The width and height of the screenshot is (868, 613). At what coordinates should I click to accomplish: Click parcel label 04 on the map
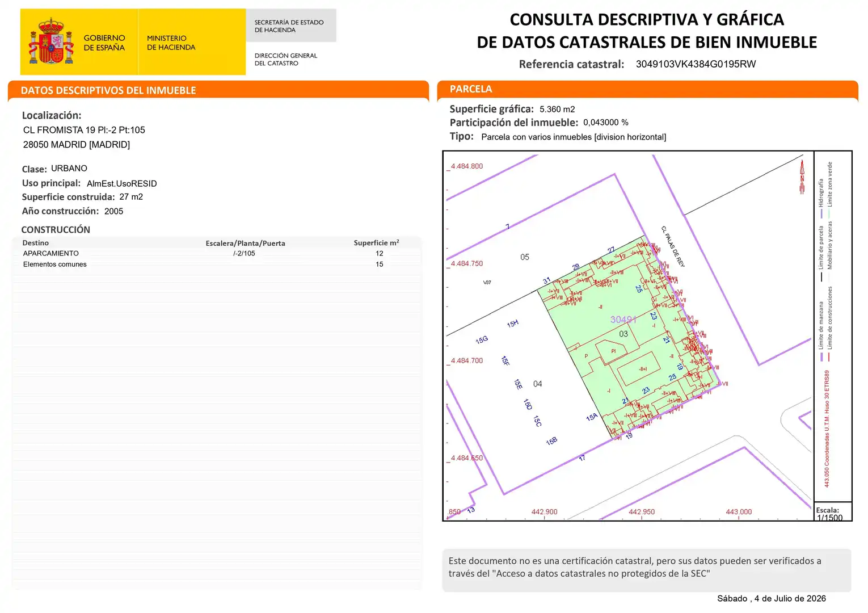pyautogui.click(x=538, y=384)
